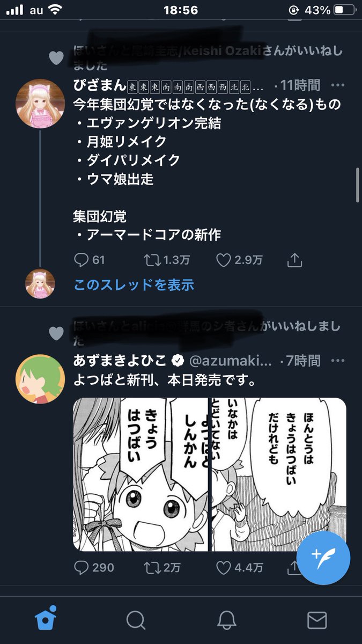Open the Messages envelope tab
Screen dimensions: 362x644
coord(317,620)
